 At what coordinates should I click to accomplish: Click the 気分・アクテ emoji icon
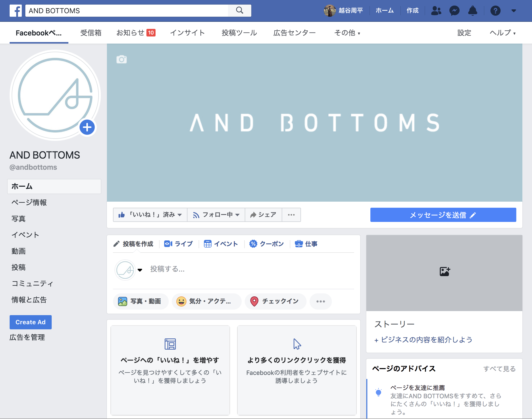(x=181, y=301)
